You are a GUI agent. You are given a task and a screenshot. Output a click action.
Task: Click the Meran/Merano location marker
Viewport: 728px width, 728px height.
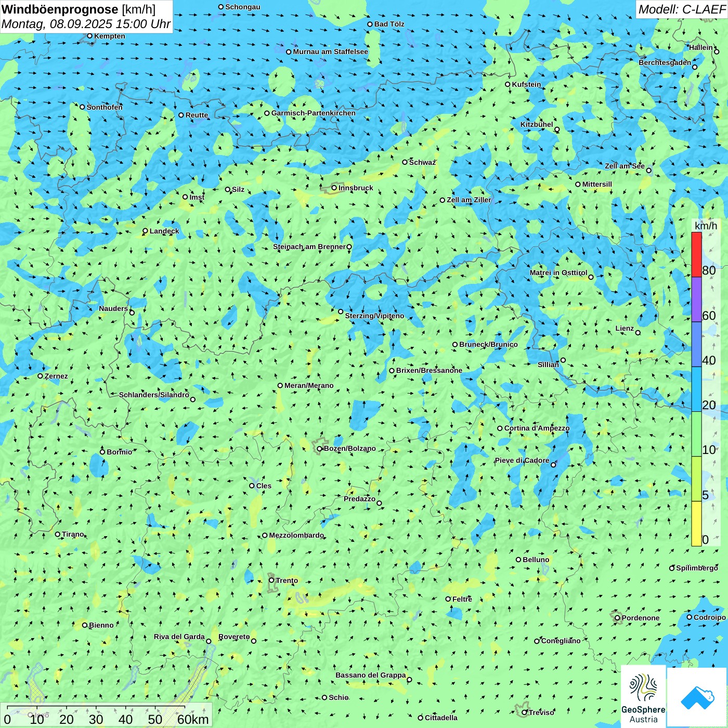[280, 385]
